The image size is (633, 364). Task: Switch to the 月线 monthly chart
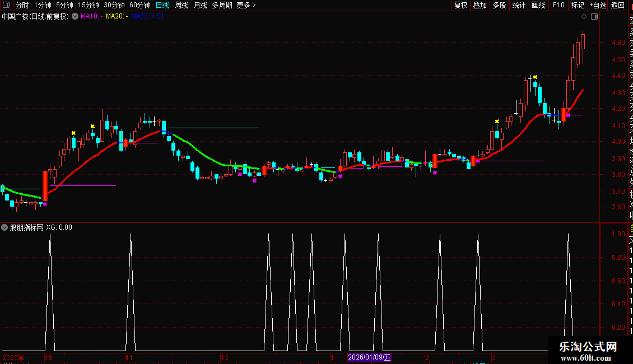pyautogui.click(x=200, y=5)
